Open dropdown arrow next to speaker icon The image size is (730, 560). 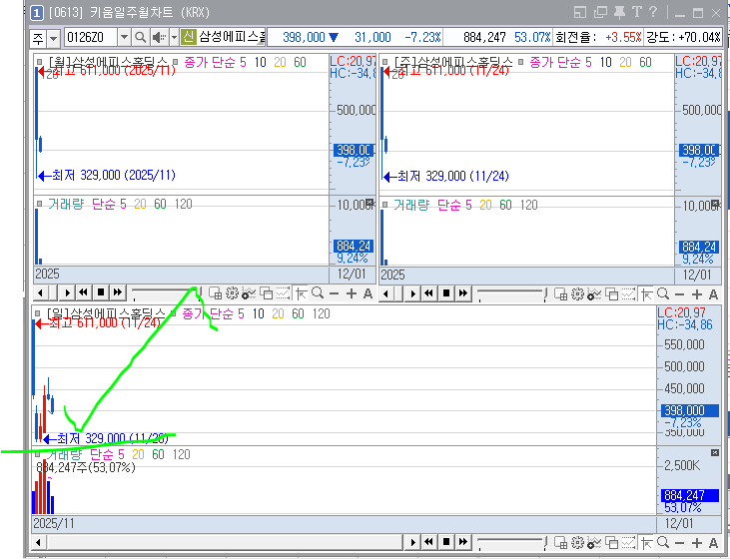pyautogui.click(x=174, y=37)
